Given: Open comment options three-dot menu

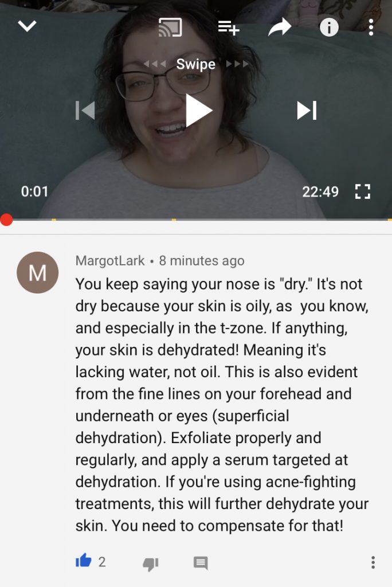Looking at the screenshot, I should 373,562.
